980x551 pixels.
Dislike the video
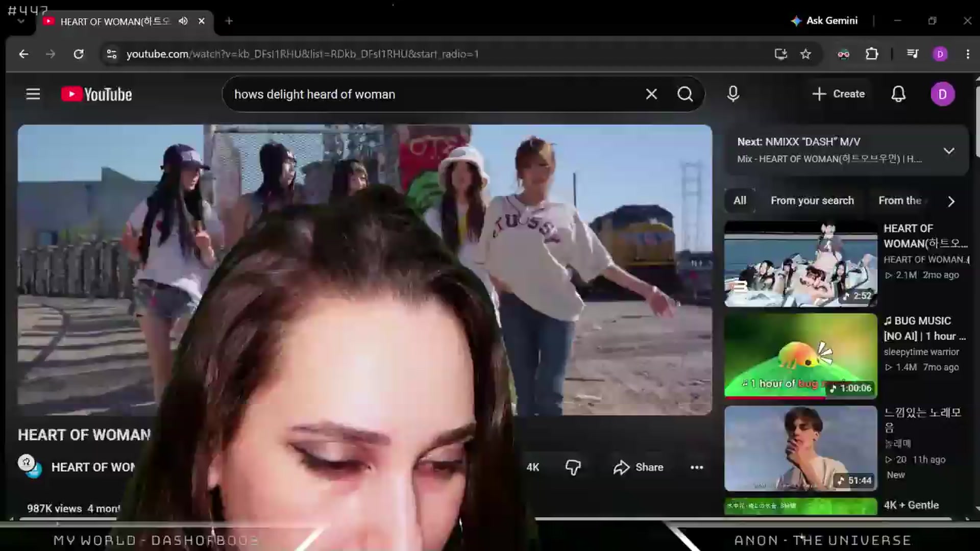[x=573, y=467]
